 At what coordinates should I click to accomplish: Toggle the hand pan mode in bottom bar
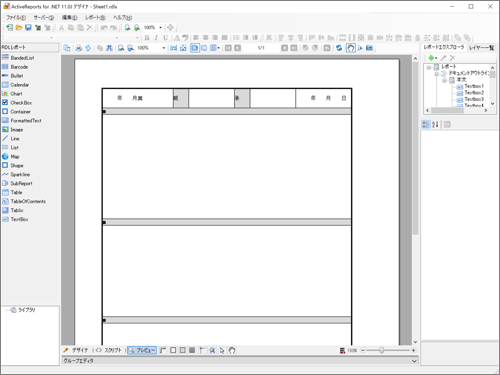pos(232,350)
